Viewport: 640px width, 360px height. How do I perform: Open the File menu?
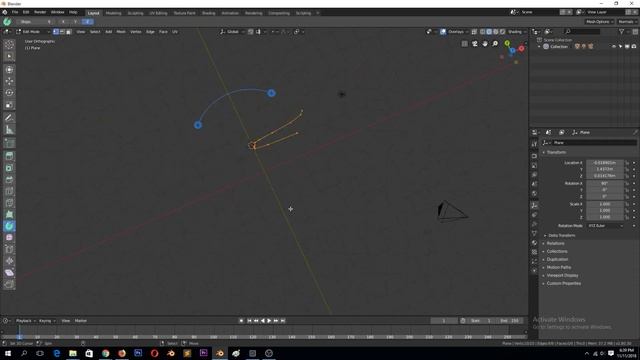pyautogui.click(x=15, y=12)
